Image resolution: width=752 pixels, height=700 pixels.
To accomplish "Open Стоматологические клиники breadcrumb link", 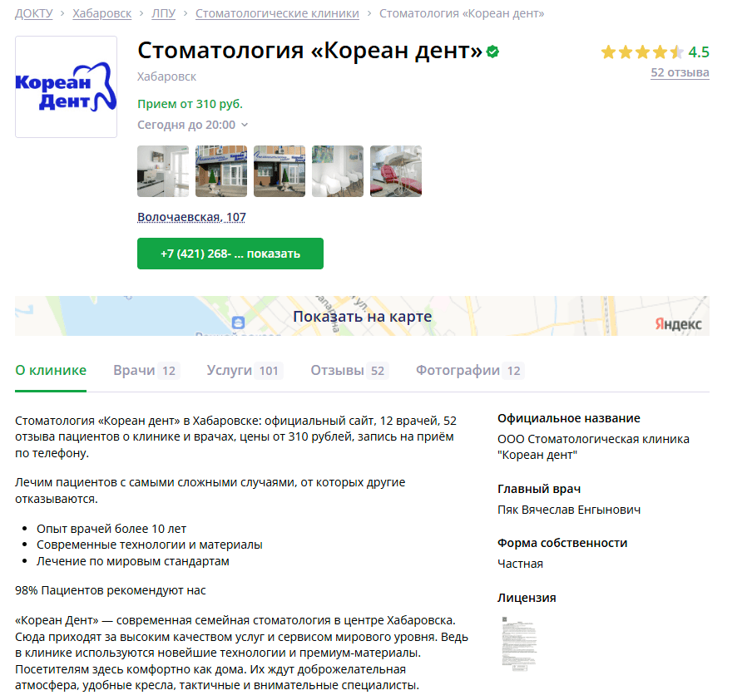I will click(x=277, y=13).
